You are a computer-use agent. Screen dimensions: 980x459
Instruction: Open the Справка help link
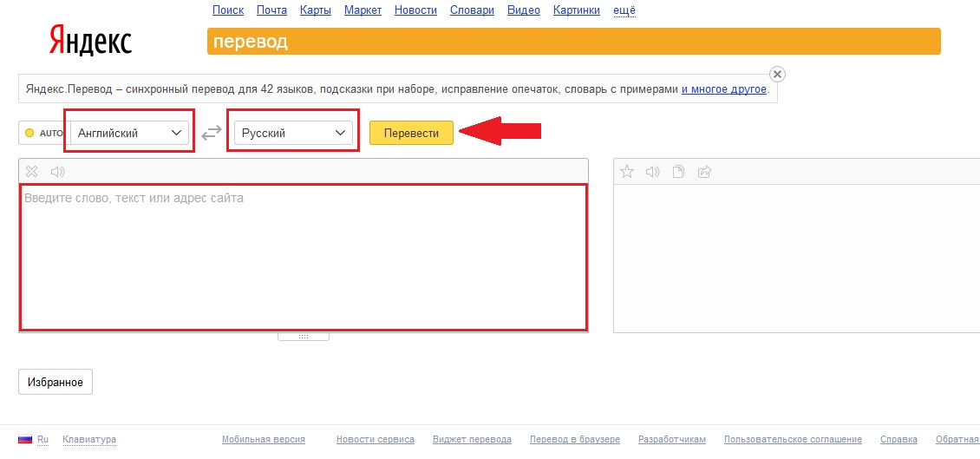(x=898, y=440)
